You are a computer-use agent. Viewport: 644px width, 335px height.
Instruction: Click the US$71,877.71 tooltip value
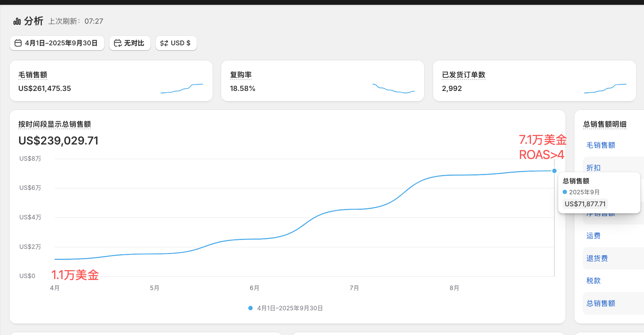pyautogui.click(x=585, y=204)
